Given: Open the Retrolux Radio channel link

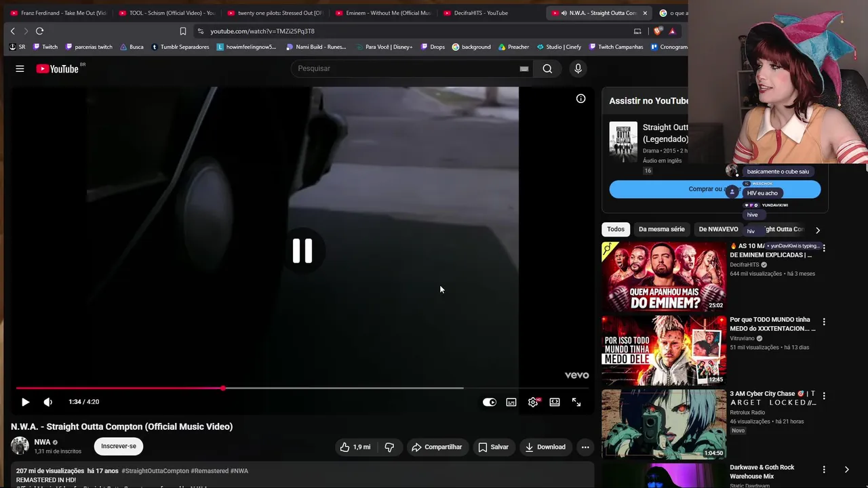Looking at the screenshot, I should point(747,412).
